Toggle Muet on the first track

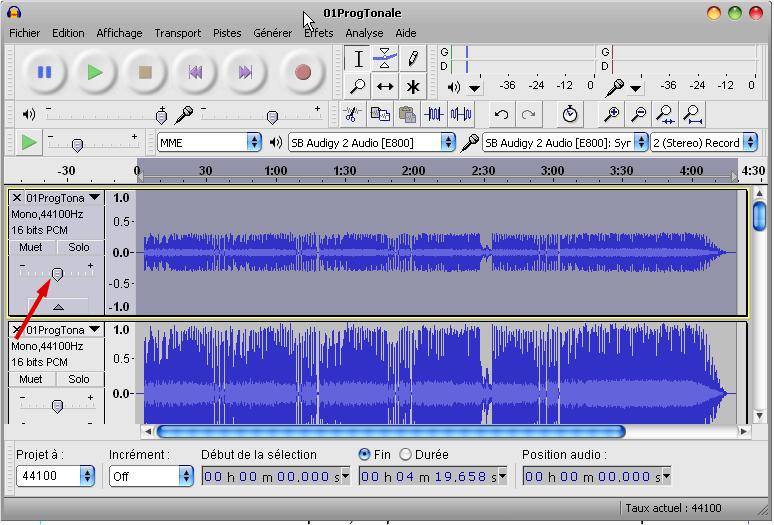(x=31, y=247)
